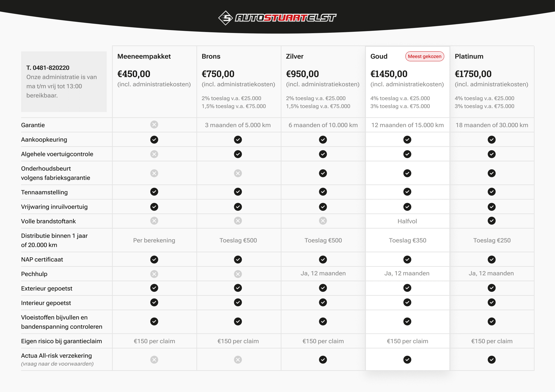Click phone number T. 0481-820220
The image size is (555, 392).
pos(48,68)
